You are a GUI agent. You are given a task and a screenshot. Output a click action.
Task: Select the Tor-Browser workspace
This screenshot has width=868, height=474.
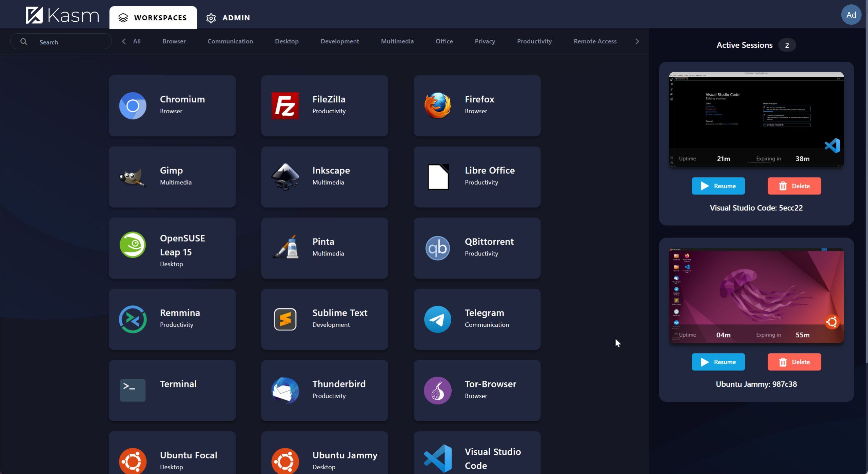[x=476, y=390]
